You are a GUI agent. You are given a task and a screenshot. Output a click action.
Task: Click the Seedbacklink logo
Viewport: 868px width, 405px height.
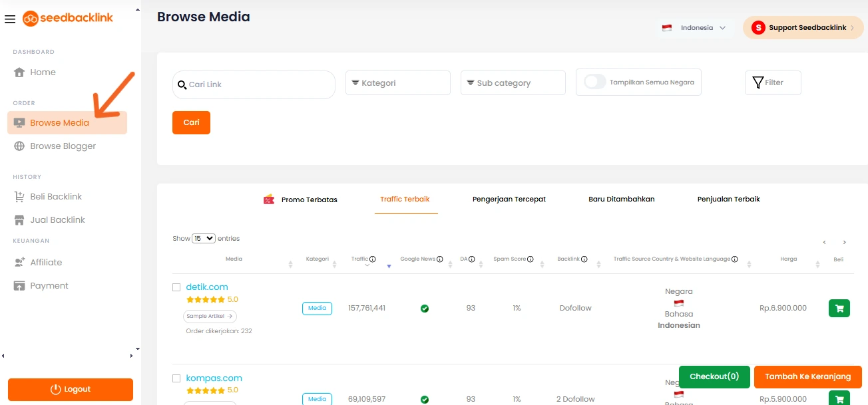click(x=68, y=18)
